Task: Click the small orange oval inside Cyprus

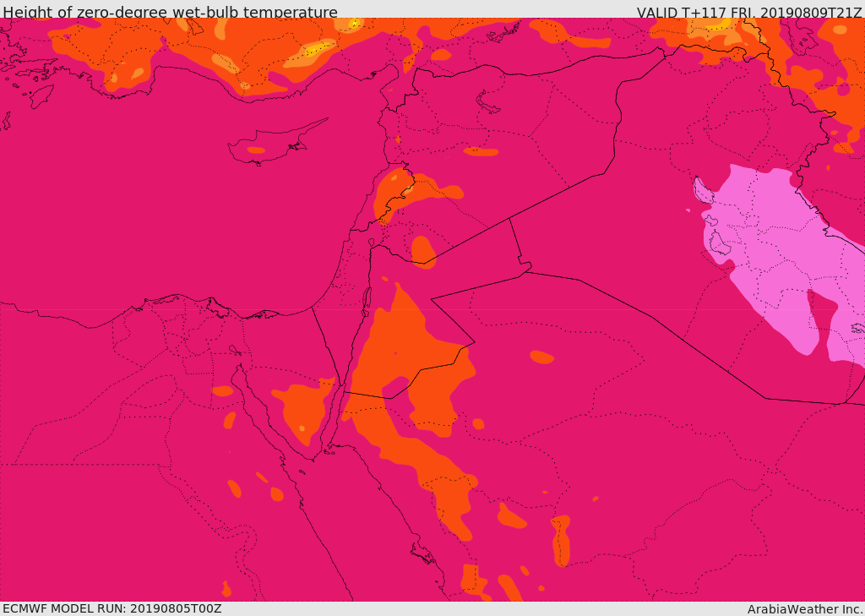Action: pyautogui.click(x=256, y=150)
